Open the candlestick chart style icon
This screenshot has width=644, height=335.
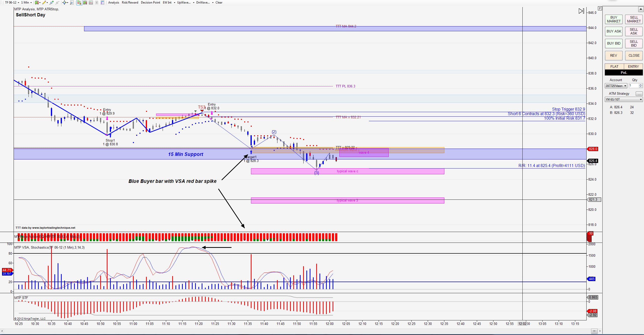[37, 3]
